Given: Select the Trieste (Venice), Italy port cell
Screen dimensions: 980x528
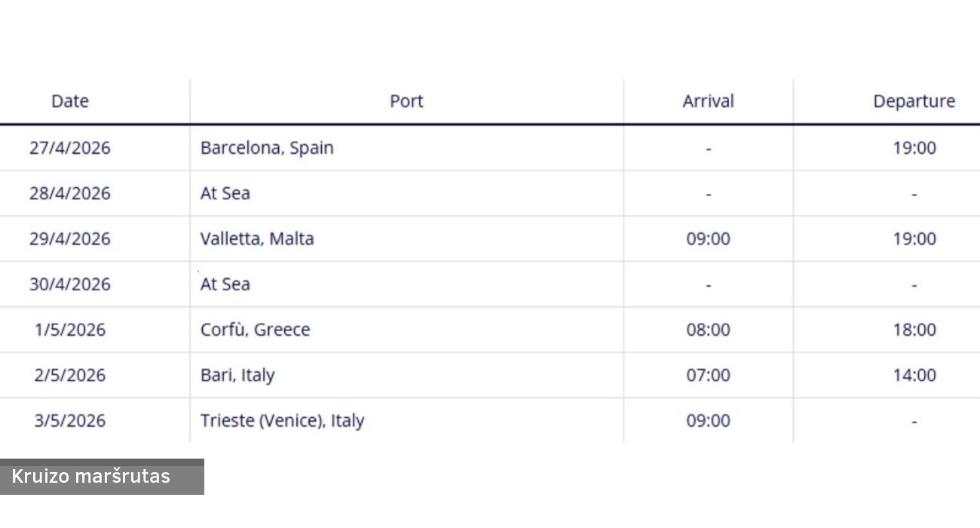Looking at the screenshot, I should click(282, 420).
